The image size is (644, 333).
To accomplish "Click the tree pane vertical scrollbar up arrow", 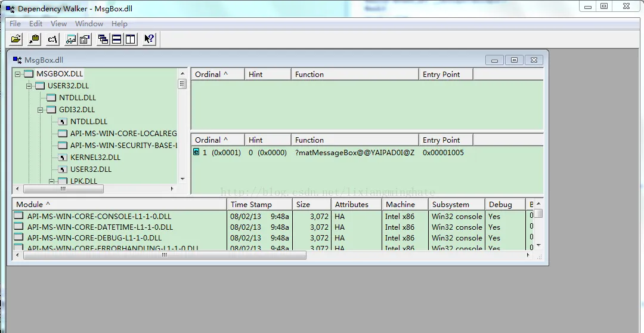I will pos(183,73).
